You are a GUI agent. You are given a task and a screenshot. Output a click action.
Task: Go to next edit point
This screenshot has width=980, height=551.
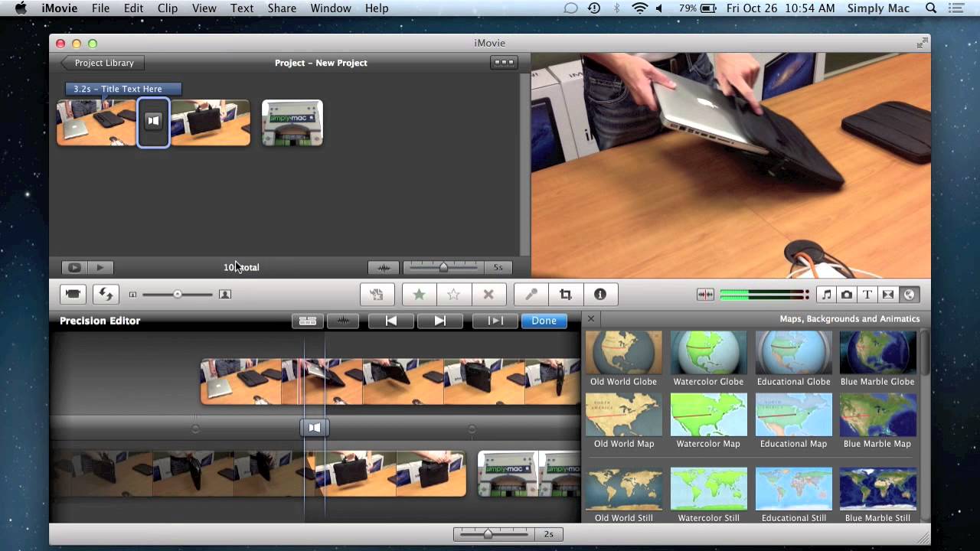coord(440,321)
